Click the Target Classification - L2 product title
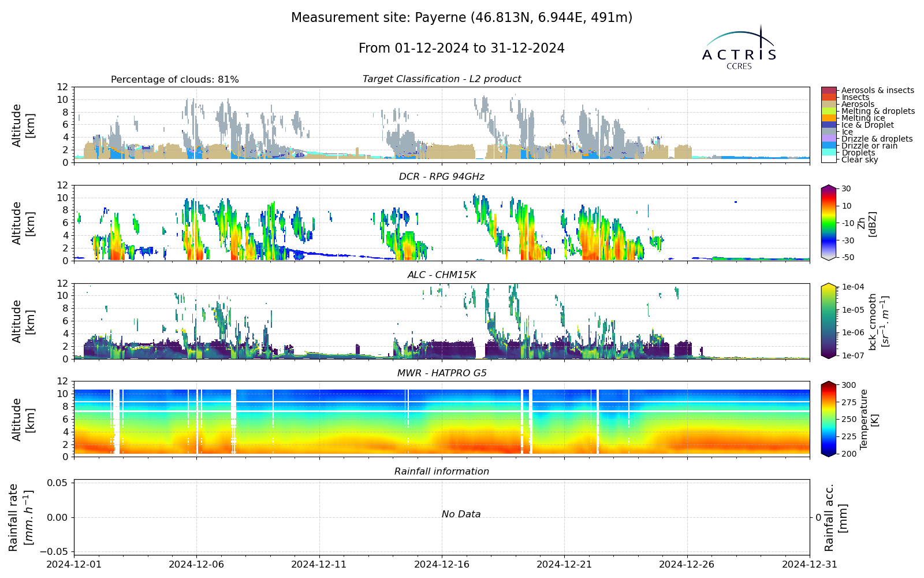 point(442,79)
